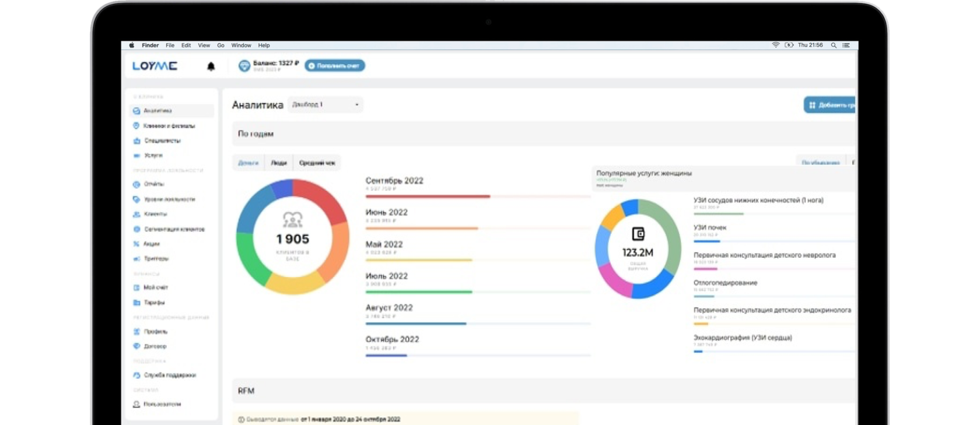Click the Мой счёт icon
This screenshot has height=425, width=980.
(136, 287)
